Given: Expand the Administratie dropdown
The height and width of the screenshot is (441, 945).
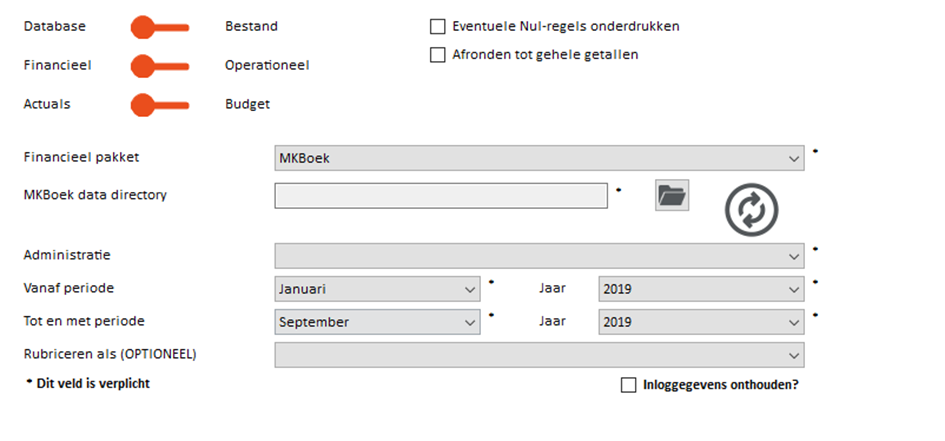Looking at the screenshot, I should pyautogui.click(x=539, y=255).
